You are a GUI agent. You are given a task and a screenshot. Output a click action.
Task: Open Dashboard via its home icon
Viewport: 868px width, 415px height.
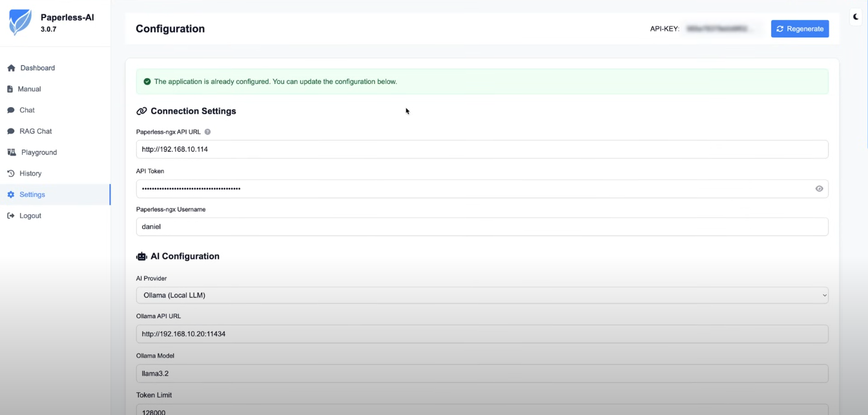pyautogui.click(x=11, y=68)
